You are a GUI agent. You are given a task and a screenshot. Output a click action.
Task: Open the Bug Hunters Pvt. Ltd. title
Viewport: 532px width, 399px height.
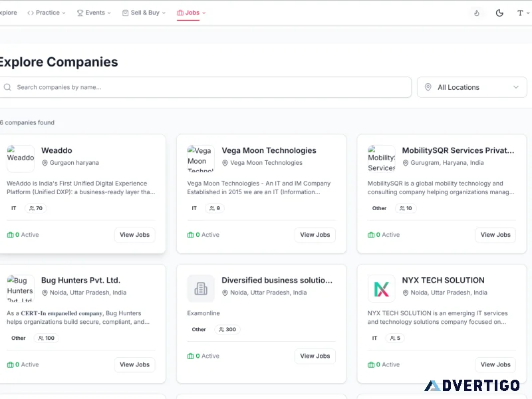point(80,280)
